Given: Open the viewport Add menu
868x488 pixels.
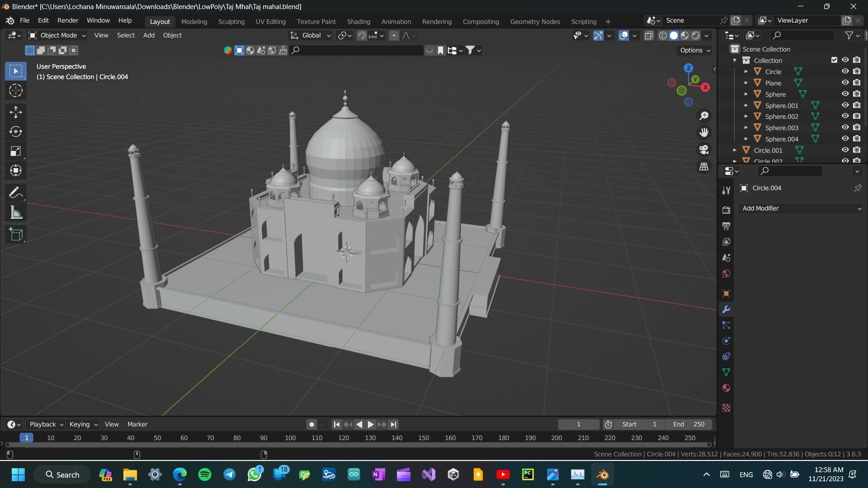Looking at the screenshot, I should [x=149, y=35].
